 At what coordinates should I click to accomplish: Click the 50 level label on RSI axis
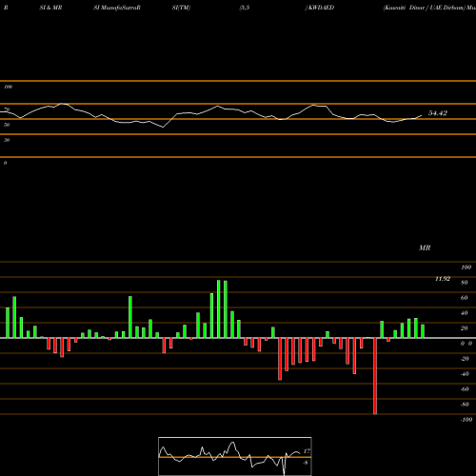pyautogui.click(x=7, y=125)
